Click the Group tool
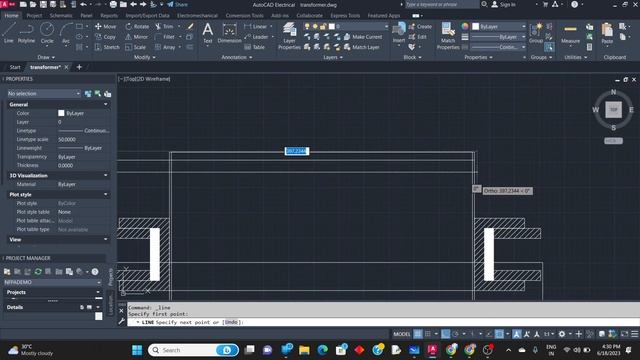 click(536, 33)
